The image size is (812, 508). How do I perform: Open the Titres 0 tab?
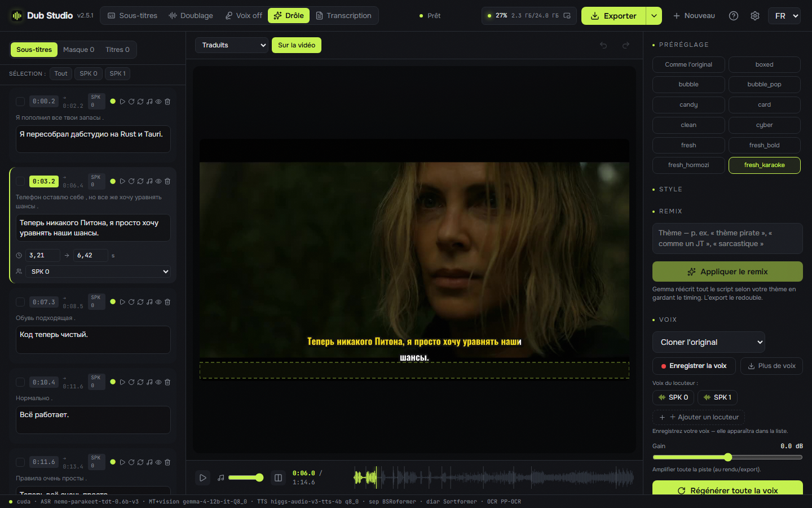pyautogui.click(x=117, y=50)
